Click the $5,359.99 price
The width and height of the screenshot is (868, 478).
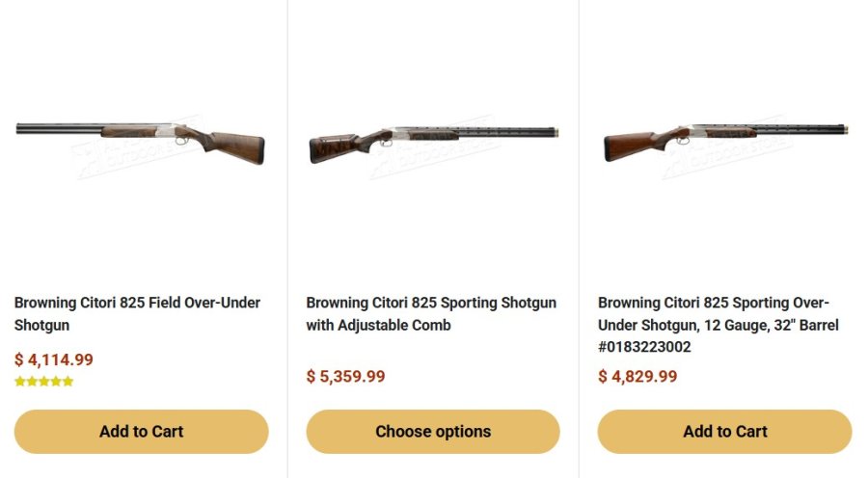[x=345, y=377]
